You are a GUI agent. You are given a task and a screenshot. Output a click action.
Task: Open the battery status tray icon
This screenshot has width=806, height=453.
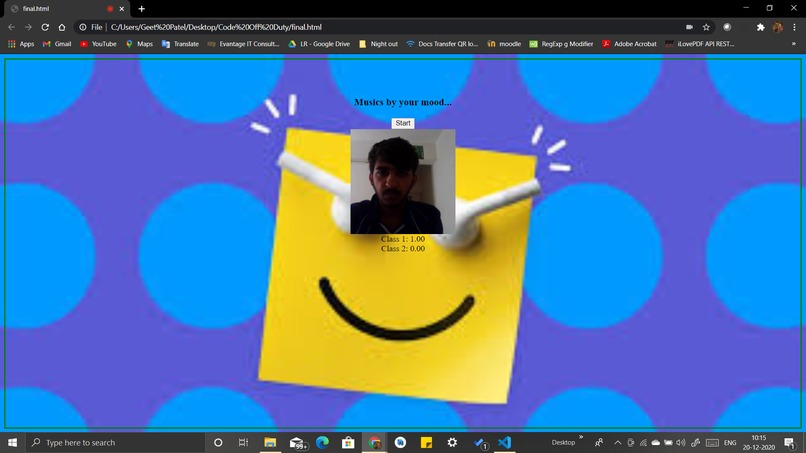(668, 443)
